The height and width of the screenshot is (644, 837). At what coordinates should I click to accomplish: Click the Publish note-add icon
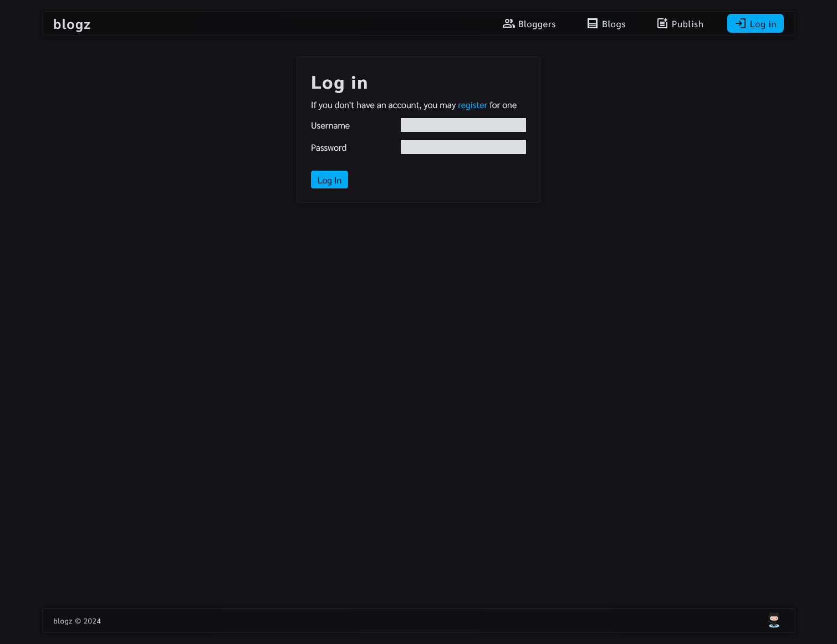click(x=662, y=23)
